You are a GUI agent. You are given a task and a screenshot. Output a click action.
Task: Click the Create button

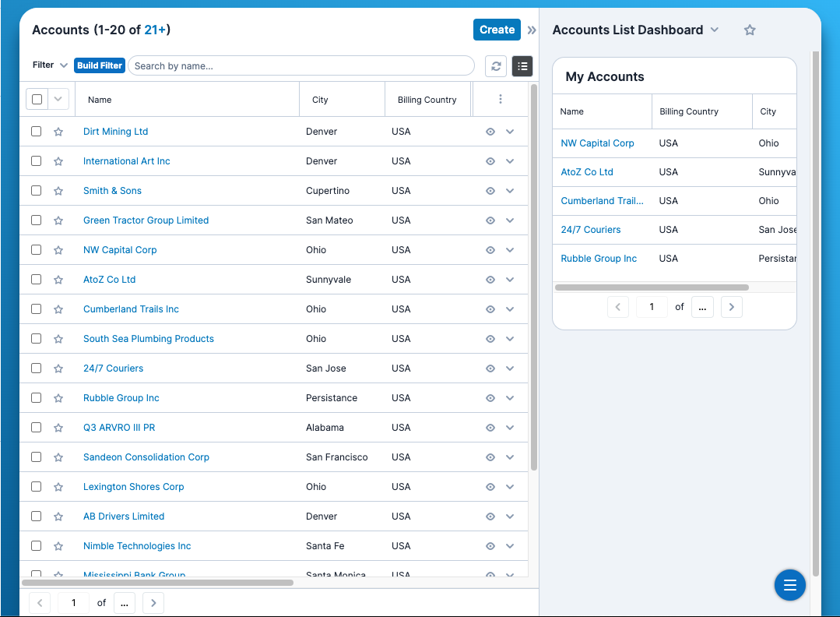click(497, 30)
